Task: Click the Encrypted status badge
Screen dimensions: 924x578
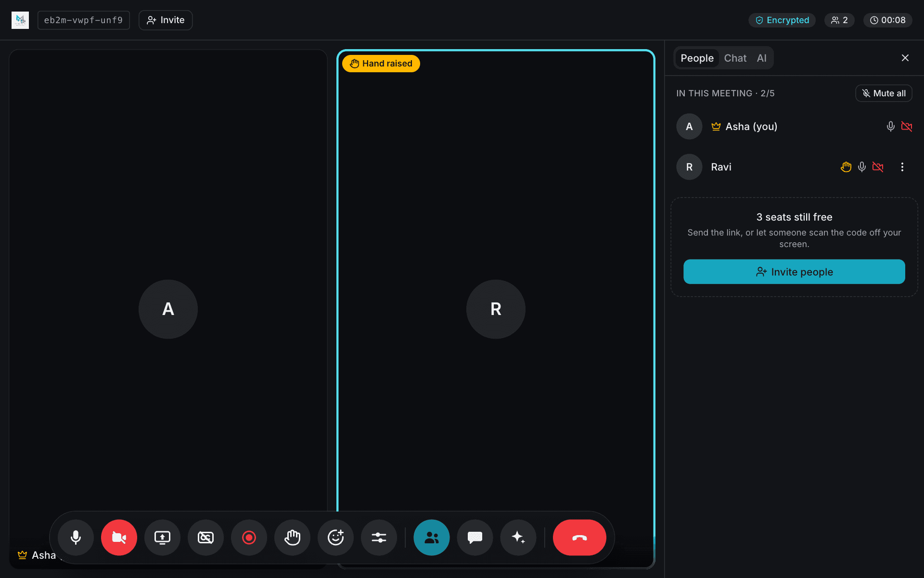Action: tap(782, 20)
